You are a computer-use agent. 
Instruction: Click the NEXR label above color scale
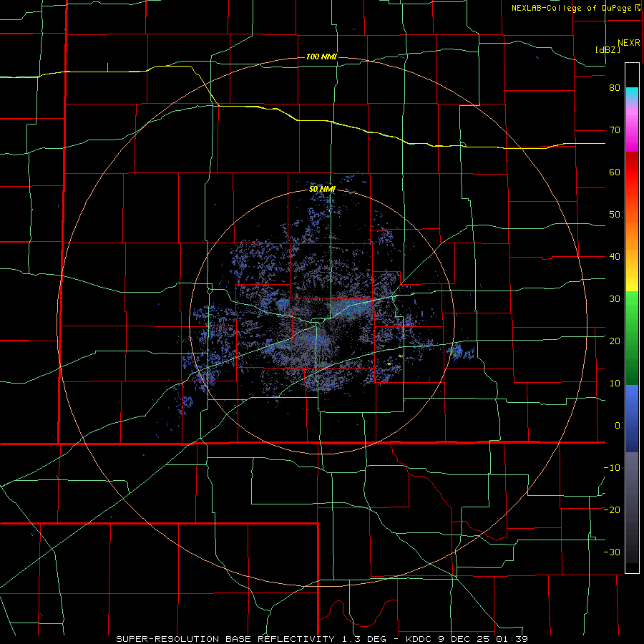tap(629, 43)
